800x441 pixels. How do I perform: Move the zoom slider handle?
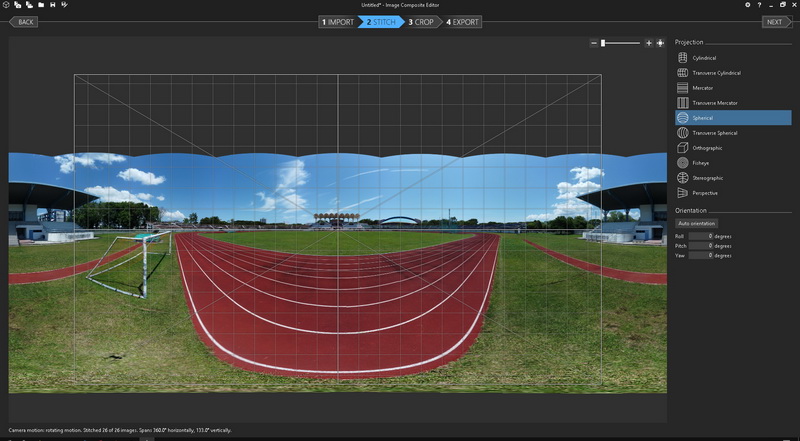(603, 43)
